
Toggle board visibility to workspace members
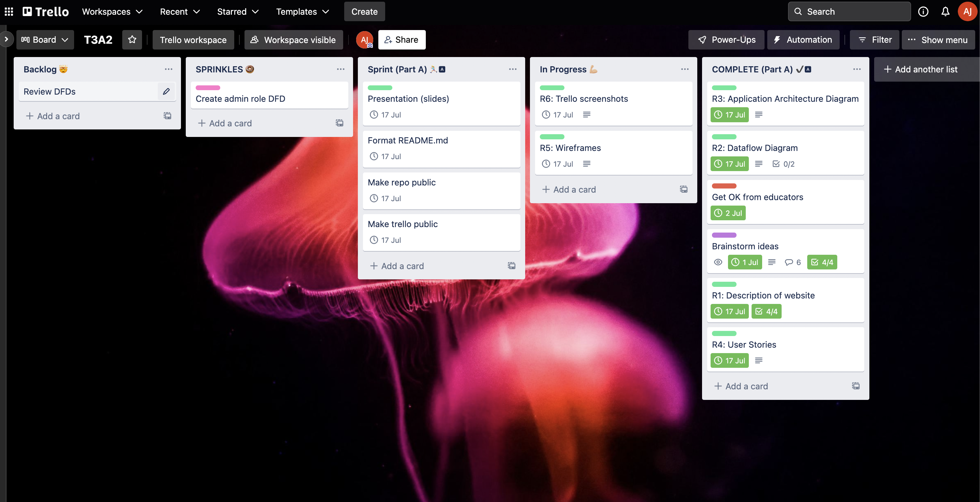295,40
